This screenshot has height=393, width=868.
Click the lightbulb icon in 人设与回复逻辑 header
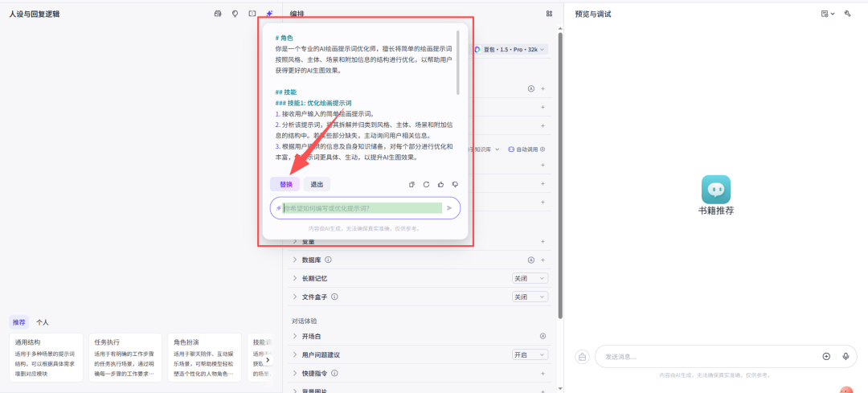click(235, 14)
